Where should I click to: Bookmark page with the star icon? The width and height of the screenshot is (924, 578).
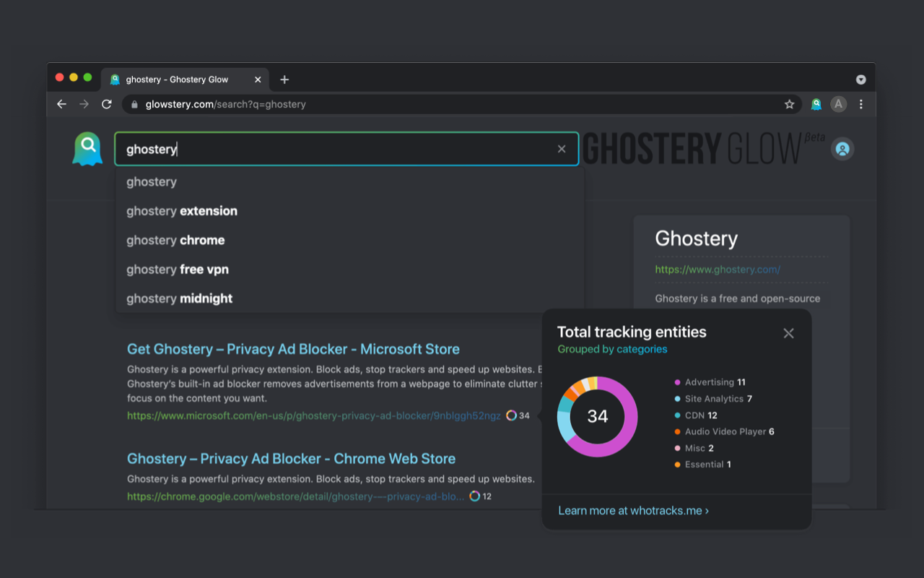790,104
